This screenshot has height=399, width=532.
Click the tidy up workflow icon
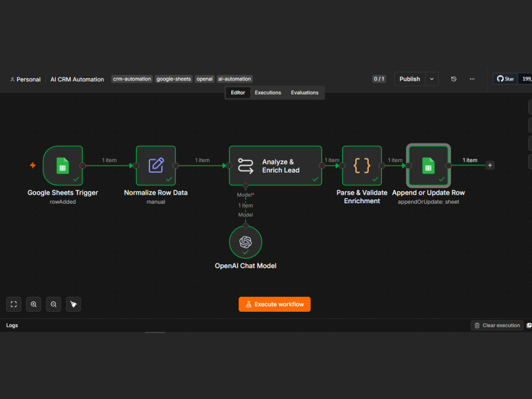(x=73, y=304)
